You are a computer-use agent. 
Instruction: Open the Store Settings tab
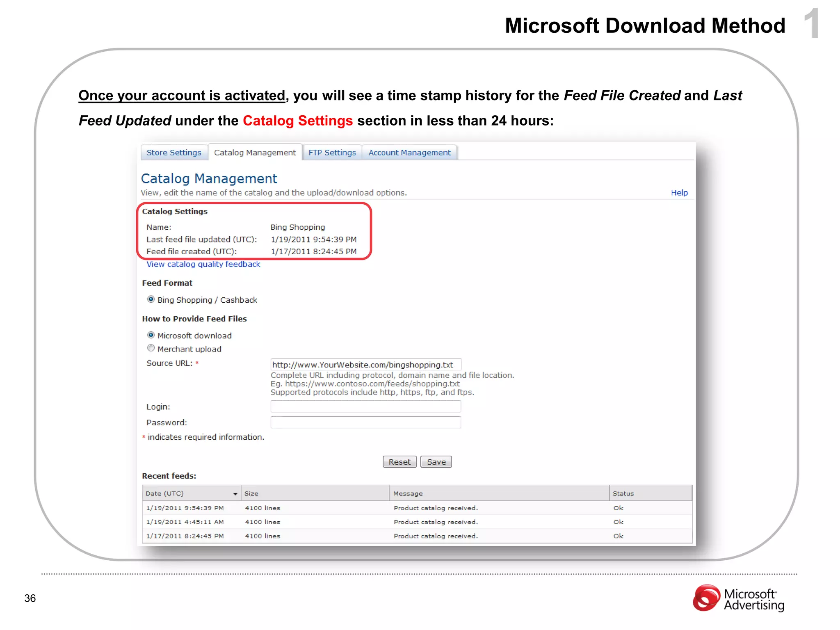pos(174,153)
